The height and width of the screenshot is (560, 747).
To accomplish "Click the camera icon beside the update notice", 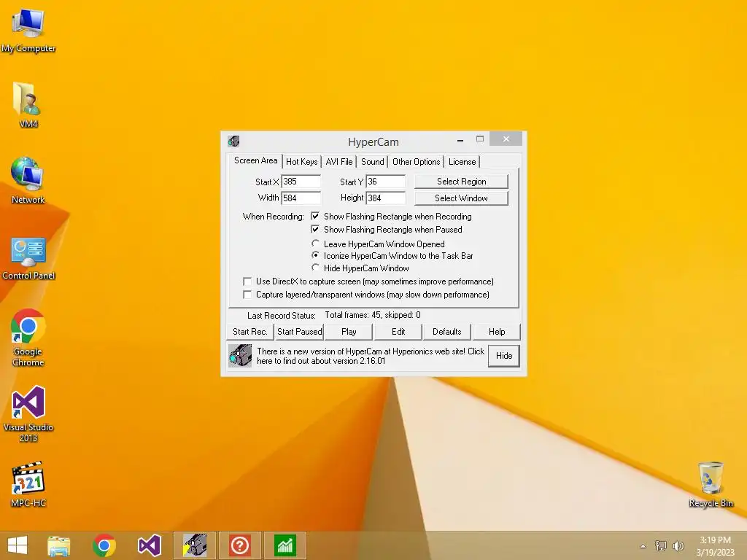I will (240, 355).
